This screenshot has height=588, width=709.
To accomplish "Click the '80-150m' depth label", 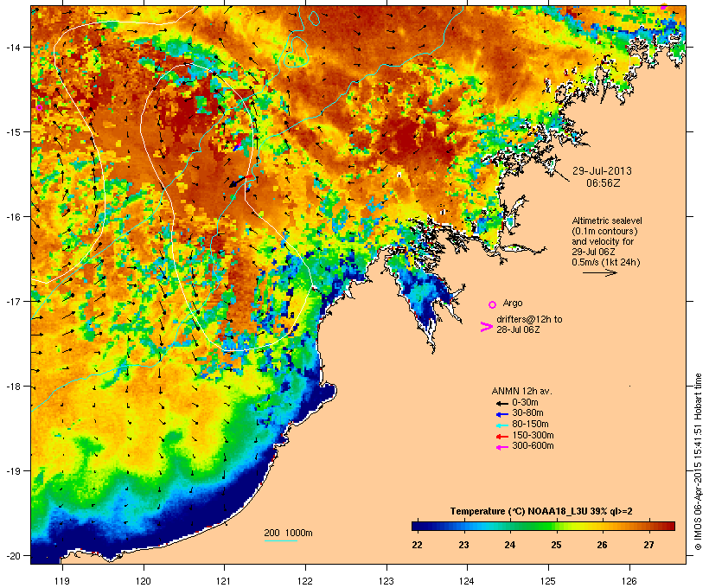I will point(530,425).
